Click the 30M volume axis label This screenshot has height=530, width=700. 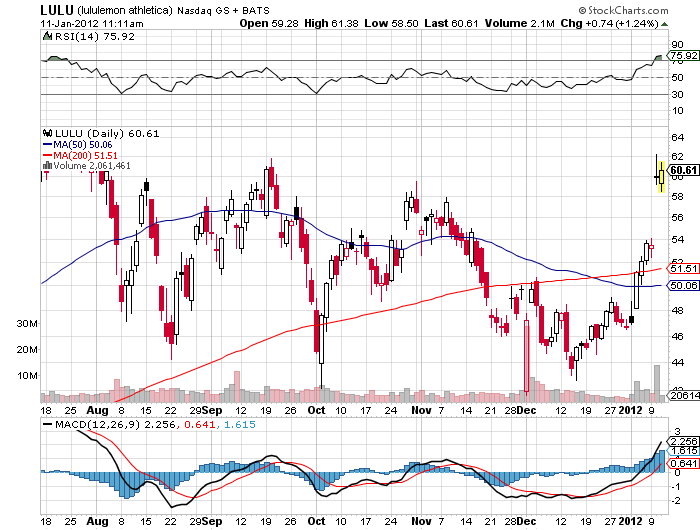click(28, 323)
